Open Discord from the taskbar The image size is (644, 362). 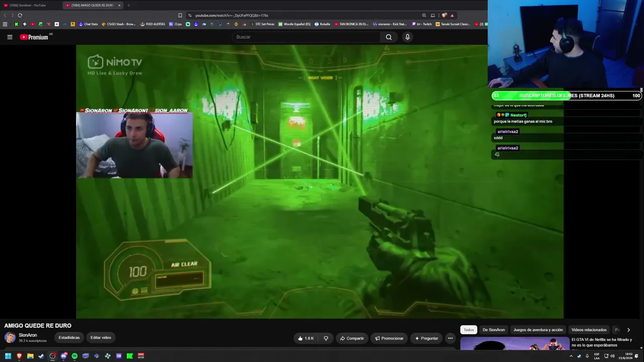click(63, 356)
